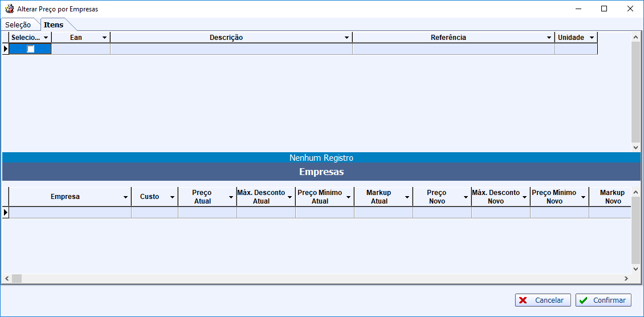Tick the checkbox in the Selecionar column

coord(31,49)
